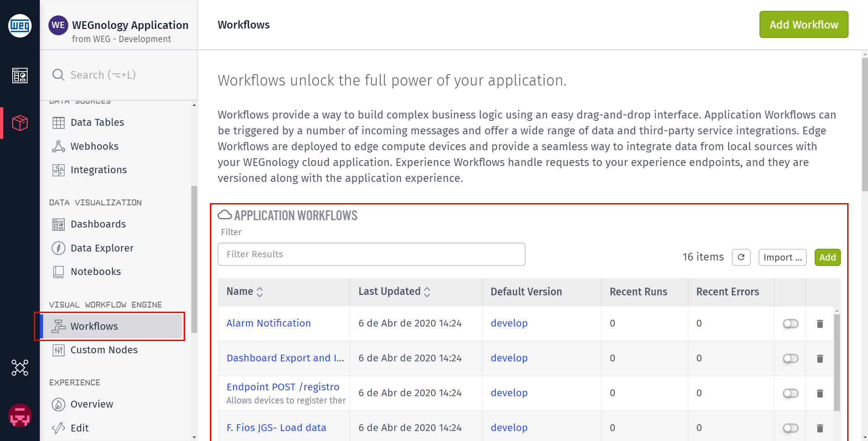Image resolution: width=868 pixels, height=441 pixels.
Task: Click the Data Explorer compass icon
Action: (58, 248)
